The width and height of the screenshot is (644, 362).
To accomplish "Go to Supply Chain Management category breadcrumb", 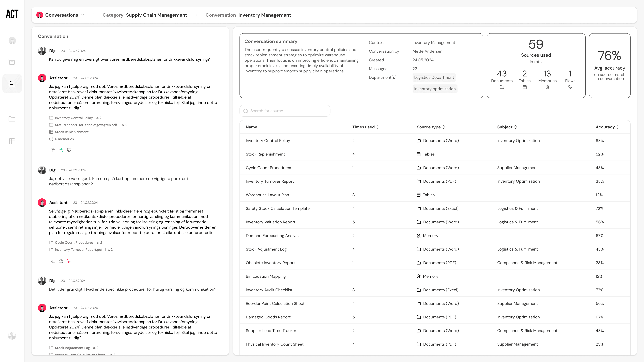I will pos(156,15).
